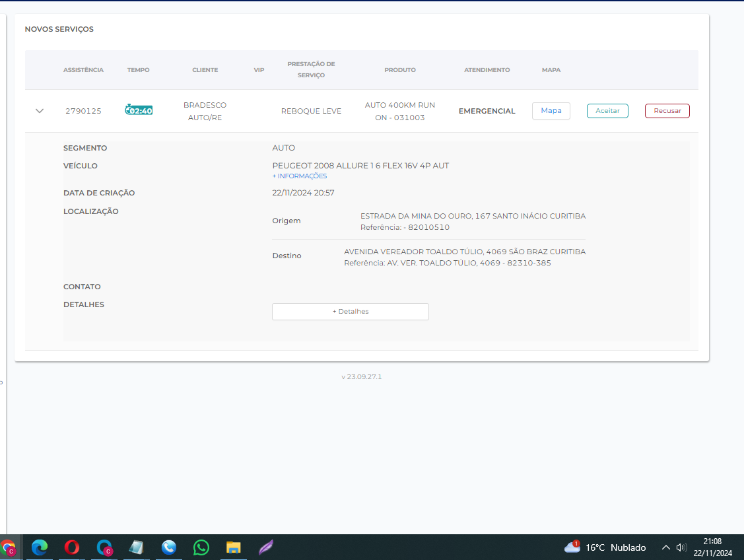Launch Opera browser from the taskbar

[72, 547]
